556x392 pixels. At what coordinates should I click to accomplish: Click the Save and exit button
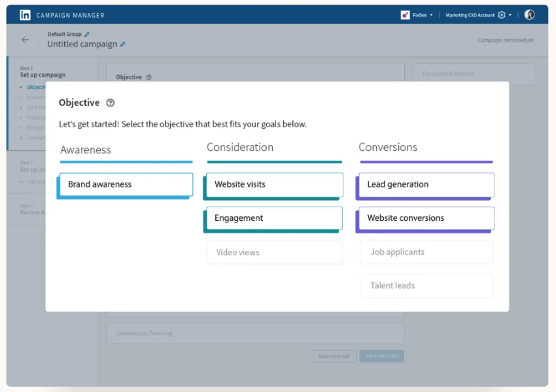point(334,356)
